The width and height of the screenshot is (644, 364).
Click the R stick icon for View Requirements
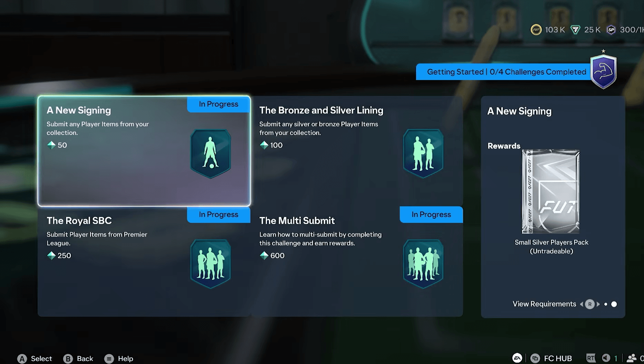(590, 304)
